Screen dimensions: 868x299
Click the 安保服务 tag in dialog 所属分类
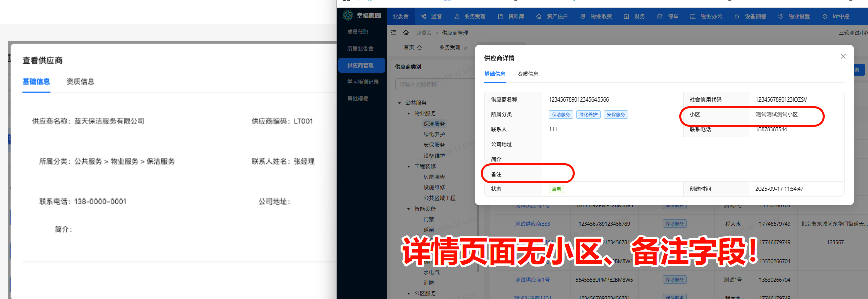coord(616,115)
